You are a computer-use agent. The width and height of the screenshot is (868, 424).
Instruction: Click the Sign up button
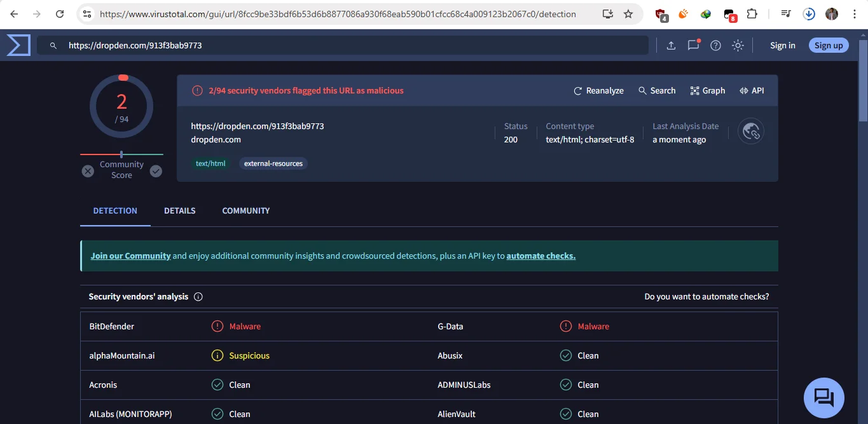(829, 45)
